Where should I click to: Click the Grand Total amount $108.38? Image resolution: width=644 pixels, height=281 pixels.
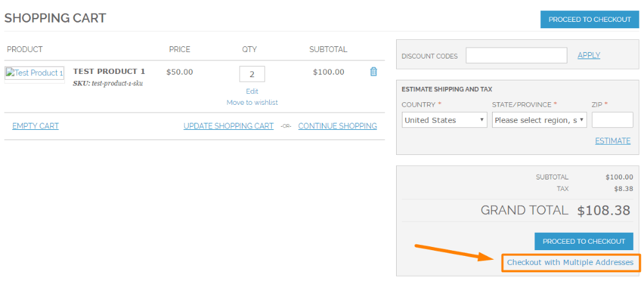[605, 210]
